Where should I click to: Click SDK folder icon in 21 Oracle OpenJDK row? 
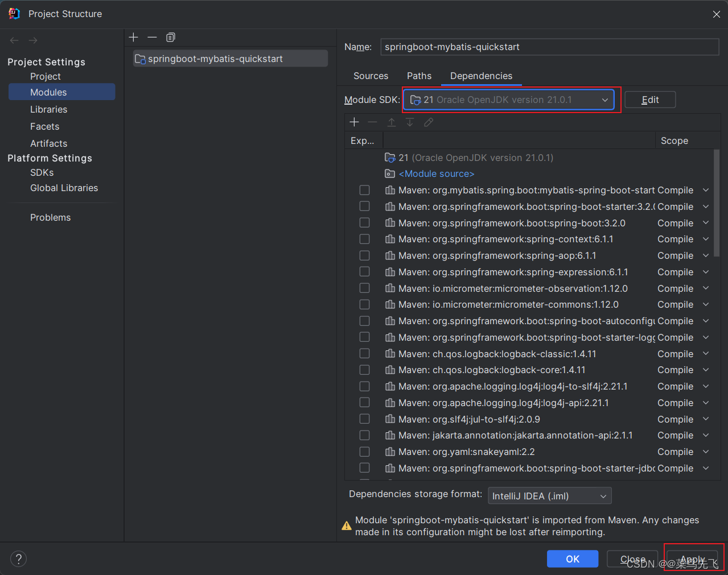coord(390,158)
